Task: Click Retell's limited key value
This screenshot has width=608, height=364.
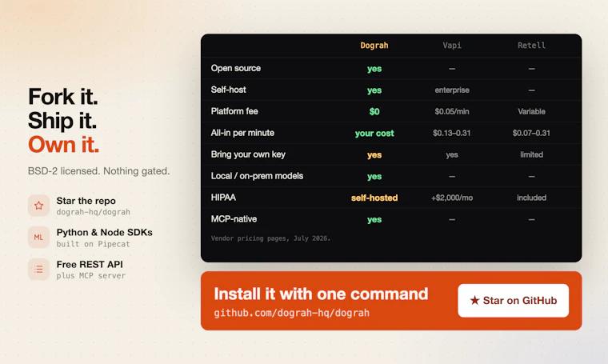Action: (531, 154)
